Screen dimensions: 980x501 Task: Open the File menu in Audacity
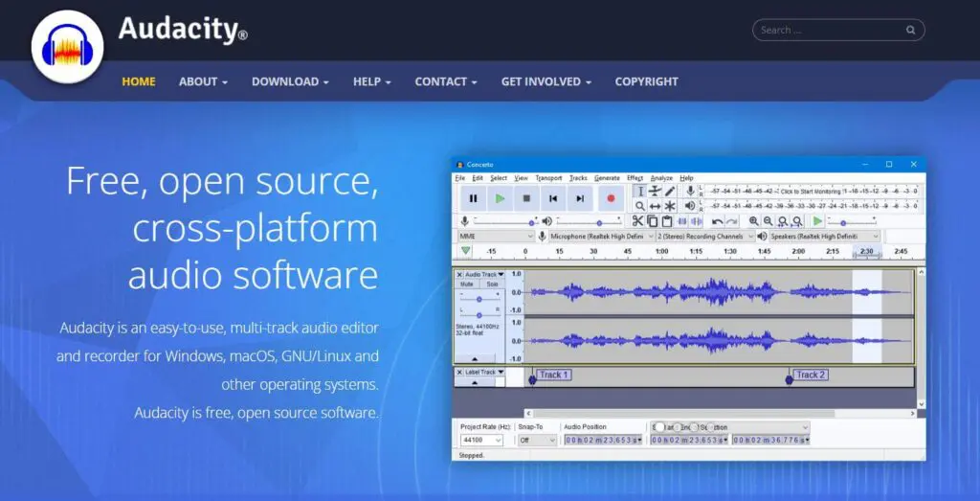pos(460,178)
